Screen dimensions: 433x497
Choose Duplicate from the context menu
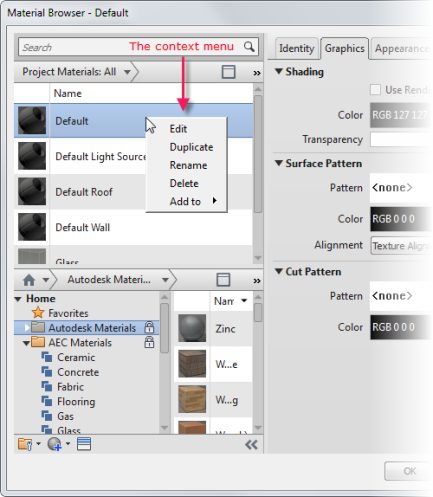click(x=191, y=147)
